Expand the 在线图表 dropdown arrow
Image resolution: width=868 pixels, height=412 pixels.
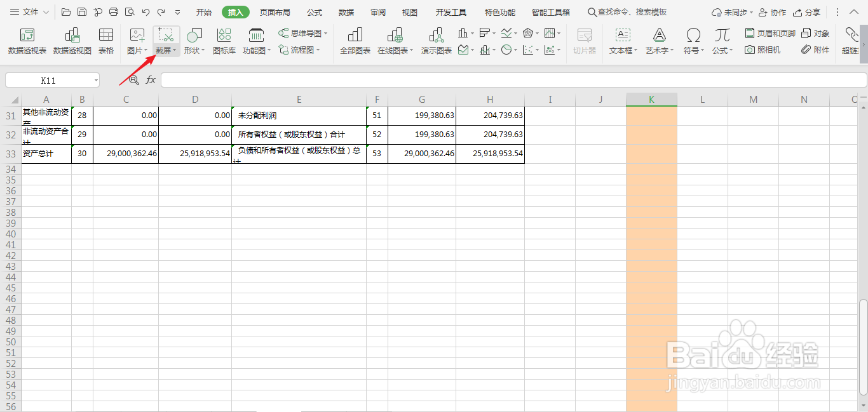pos(412,51)
